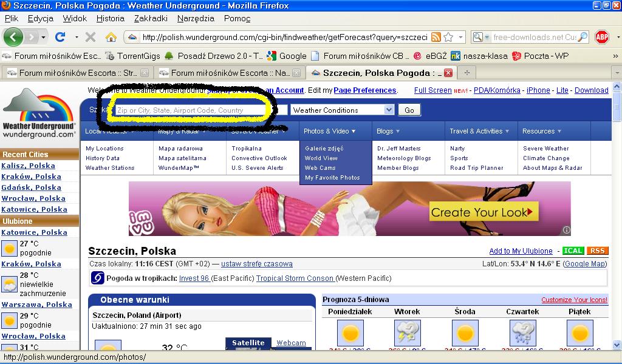Open the Zakładki menu
The image size is (622, 364).
coord(151,18)
